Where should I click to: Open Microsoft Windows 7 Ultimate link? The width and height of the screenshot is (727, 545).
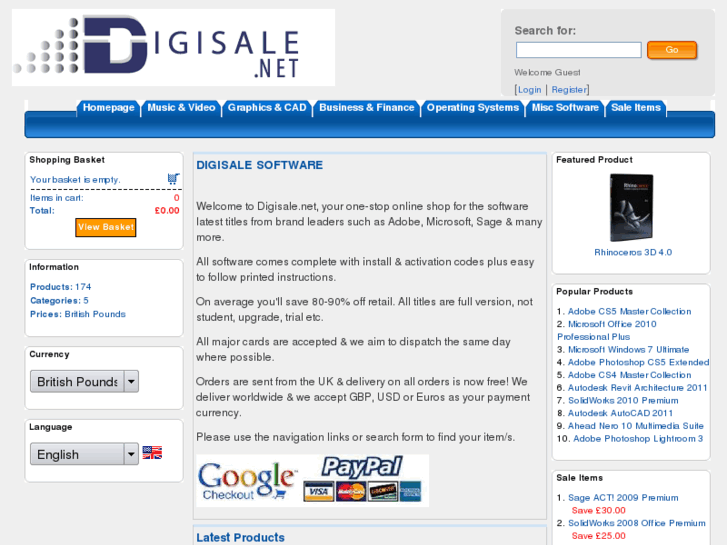click(x=628, y=349)
